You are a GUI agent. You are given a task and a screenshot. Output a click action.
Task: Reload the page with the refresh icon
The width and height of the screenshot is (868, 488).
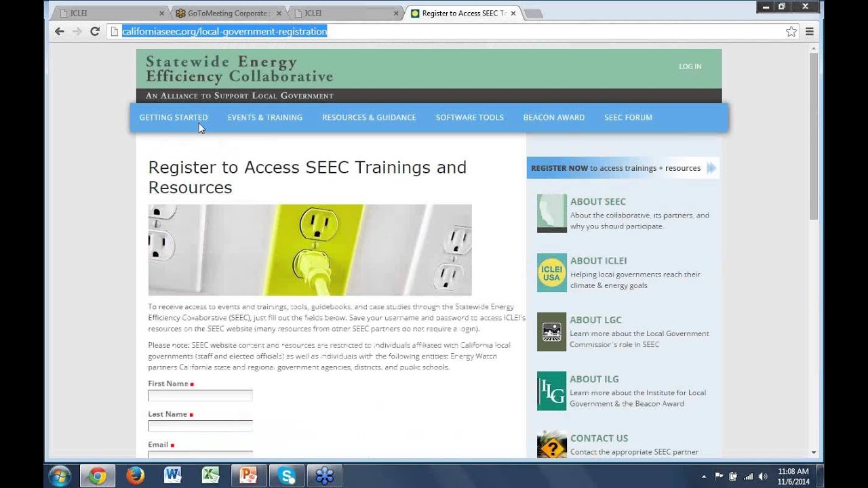click(x=95, y=31)
